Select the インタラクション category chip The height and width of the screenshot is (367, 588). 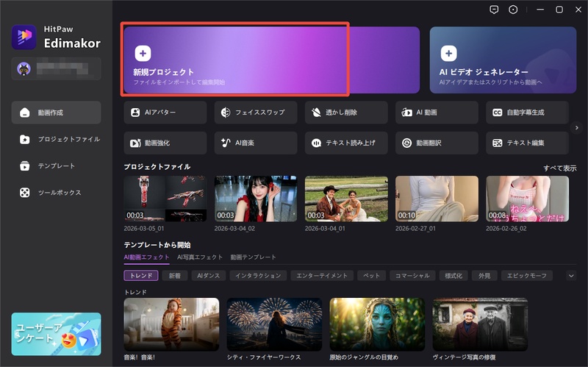click(258, 276)
